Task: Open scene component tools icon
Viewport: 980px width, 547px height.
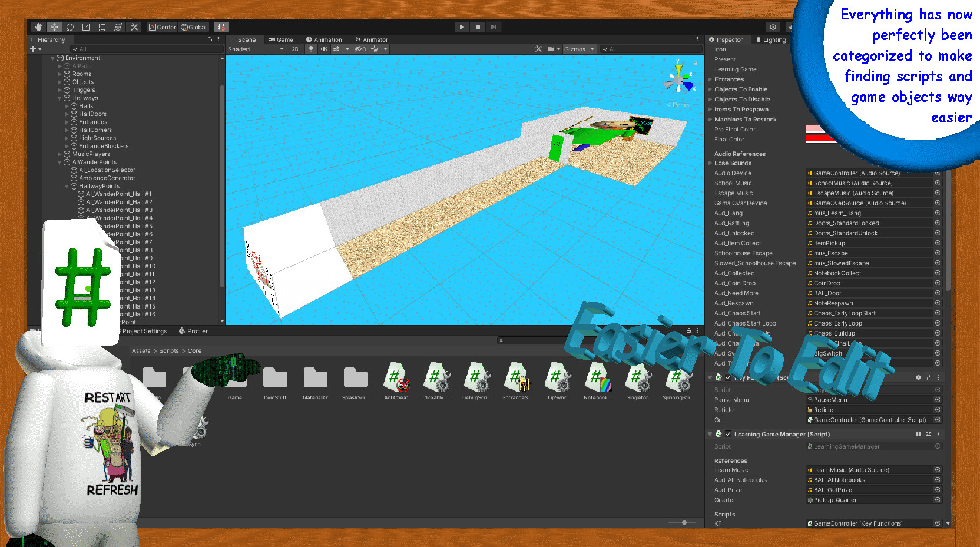Action: (x=538, y=49)
